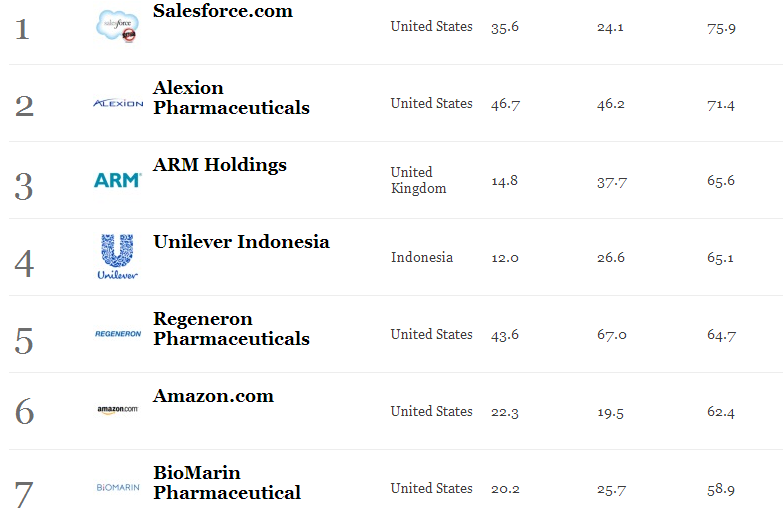Click rank number 4

point(24,264)
